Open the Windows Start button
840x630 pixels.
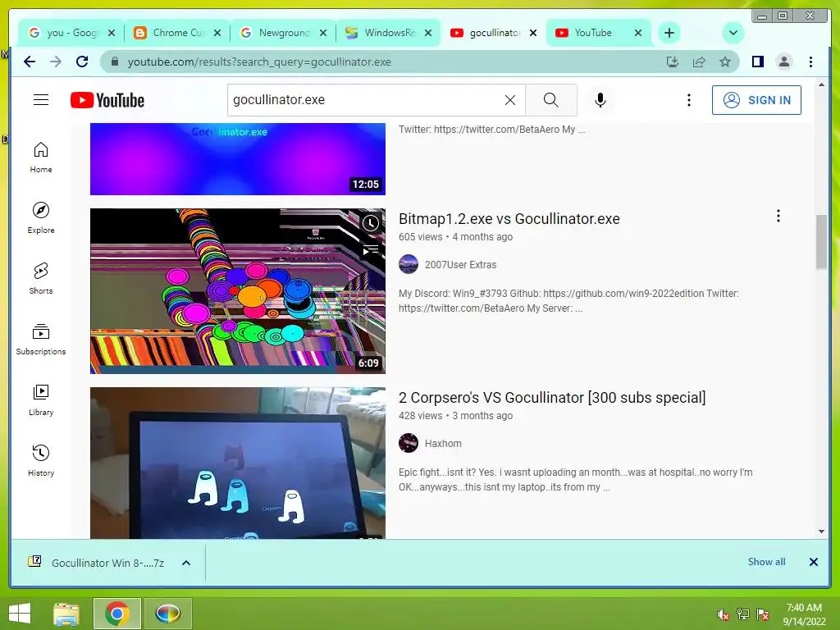pyautogui.click(x=20, y=613)
